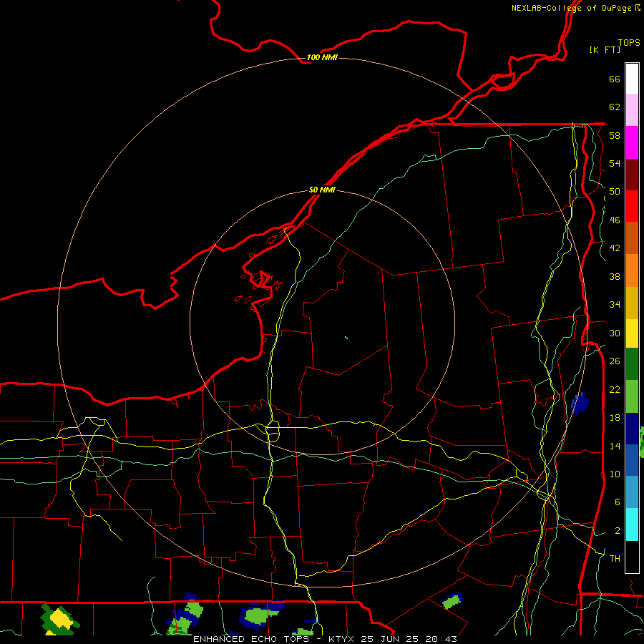This screenshot has width=644, height=644.
Task: Click the dark green 30 K FT legend color
Action: point(632,364)
